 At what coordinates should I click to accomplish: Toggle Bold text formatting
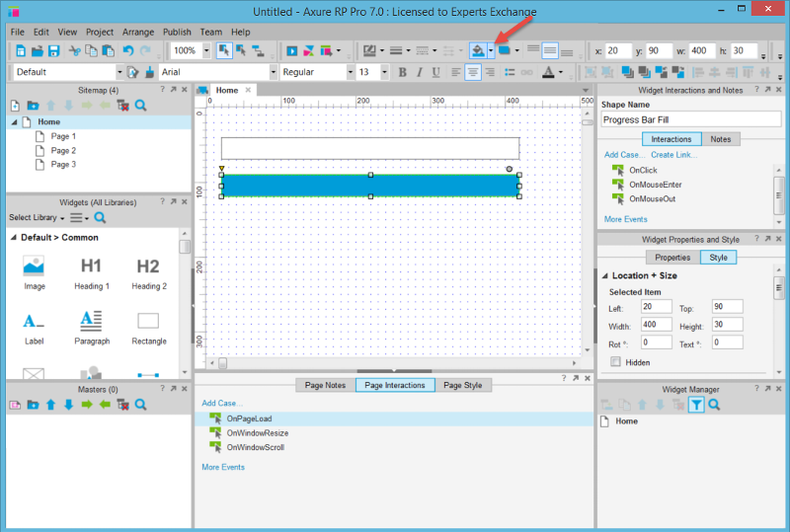(402, 72)
